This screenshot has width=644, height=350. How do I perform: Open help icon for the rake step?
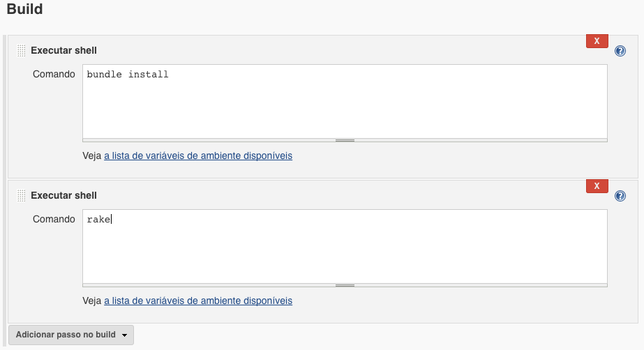click(620, 196)
